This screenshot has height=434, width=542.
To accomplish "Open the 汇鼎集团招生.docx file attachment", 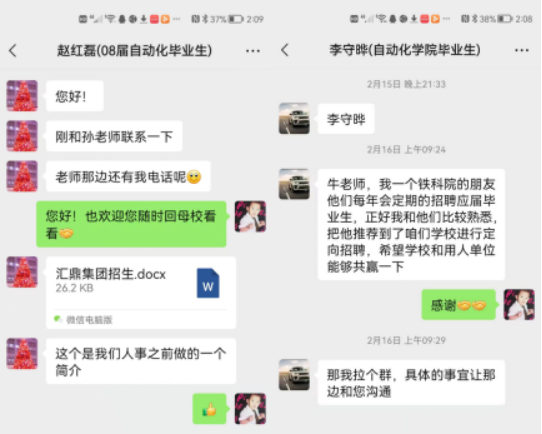I will (x=141, y=292).
